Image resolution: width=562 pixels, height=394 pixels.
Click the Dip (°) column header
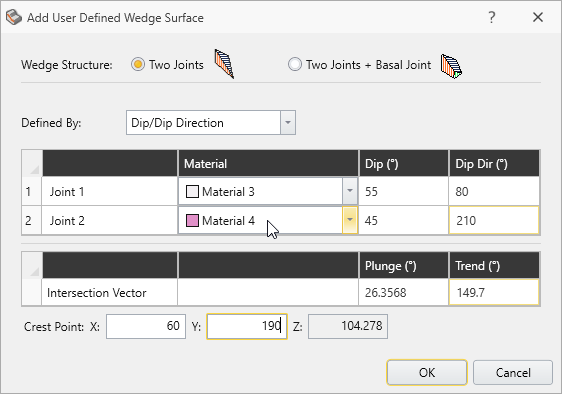(404, 163)
